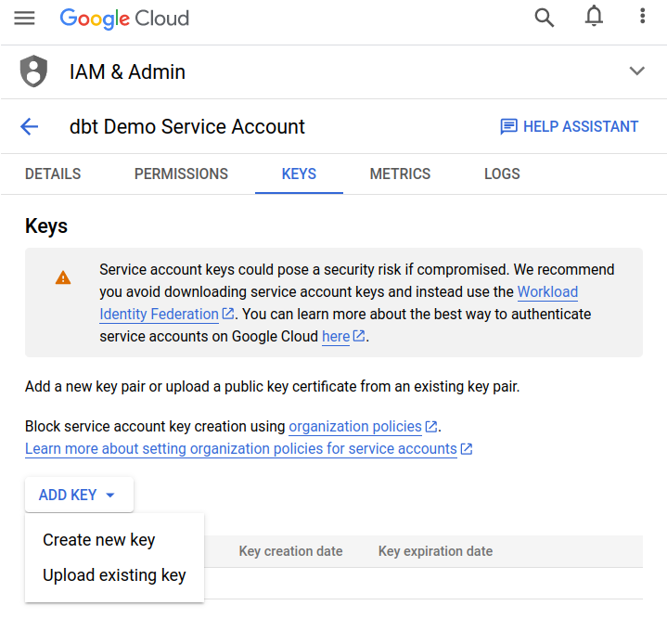Open the hamburger navigation menu

pyautogui.click(x=25, y=18)
